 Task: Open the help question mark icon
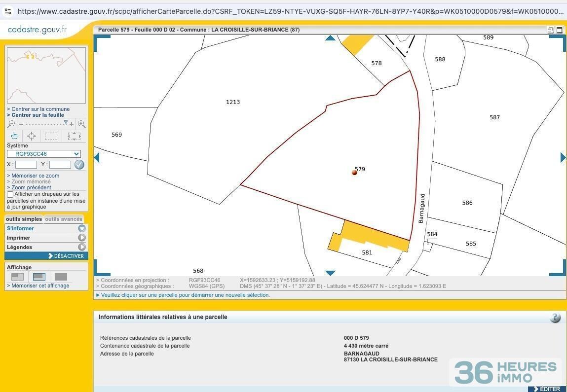pyautogui.click(x=555, y=318)
